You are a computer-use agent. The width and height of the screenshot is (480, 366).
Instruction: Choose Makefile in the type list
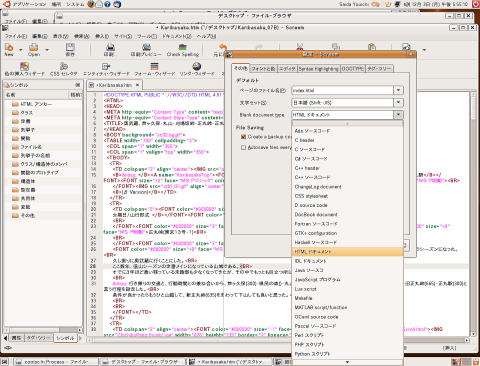[347, 298]
